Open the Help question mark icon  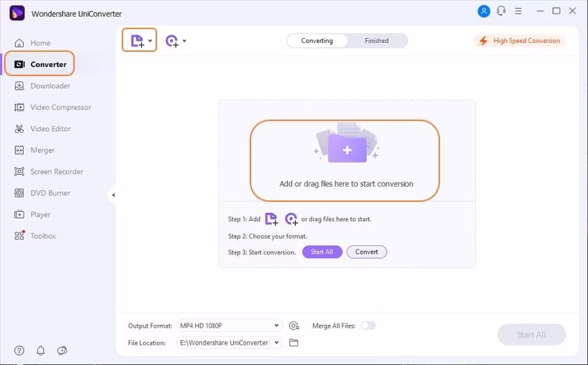click(x=19, y=350)
